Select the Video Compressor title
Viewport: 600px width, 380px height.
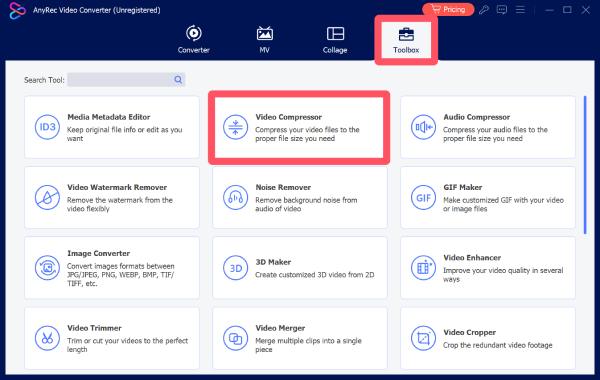289,117
